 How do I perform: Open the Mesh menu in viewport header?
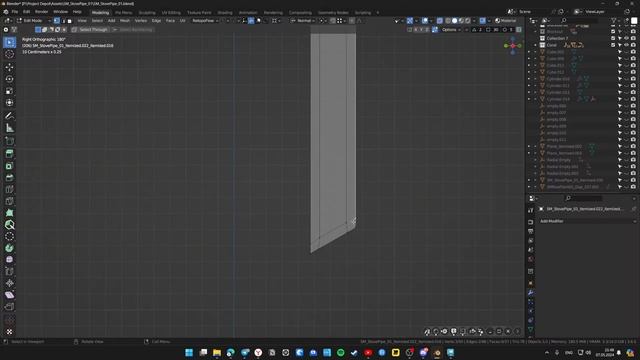coord(125,20)
